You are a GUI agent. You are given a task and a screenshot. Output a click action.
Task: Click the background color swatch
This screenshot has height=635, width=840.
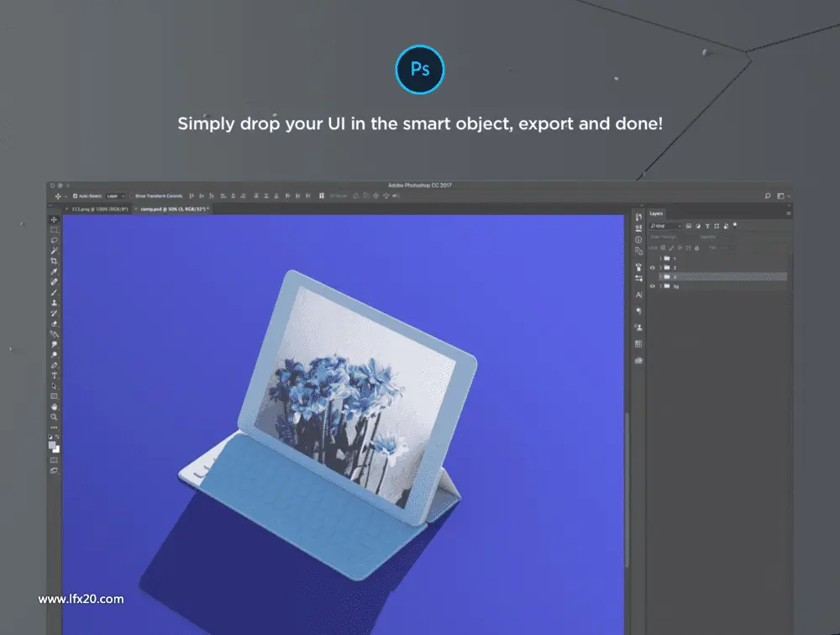[x=56, y=449]
